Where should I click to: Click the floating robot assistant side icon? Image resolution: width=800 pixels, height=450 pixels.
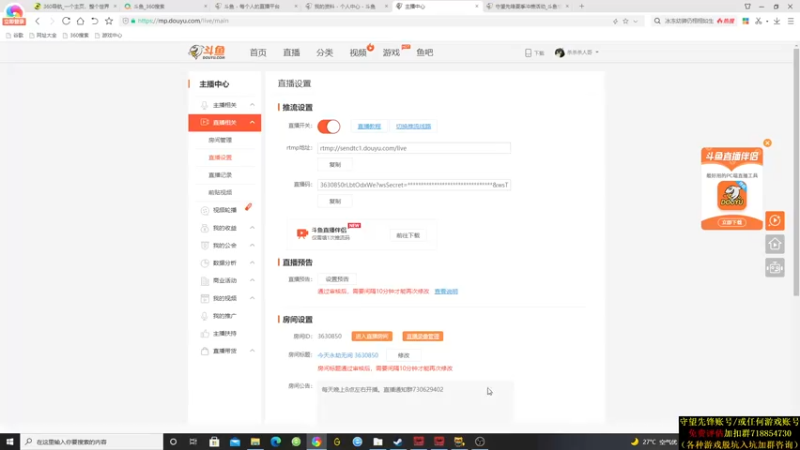coord(774,268)
